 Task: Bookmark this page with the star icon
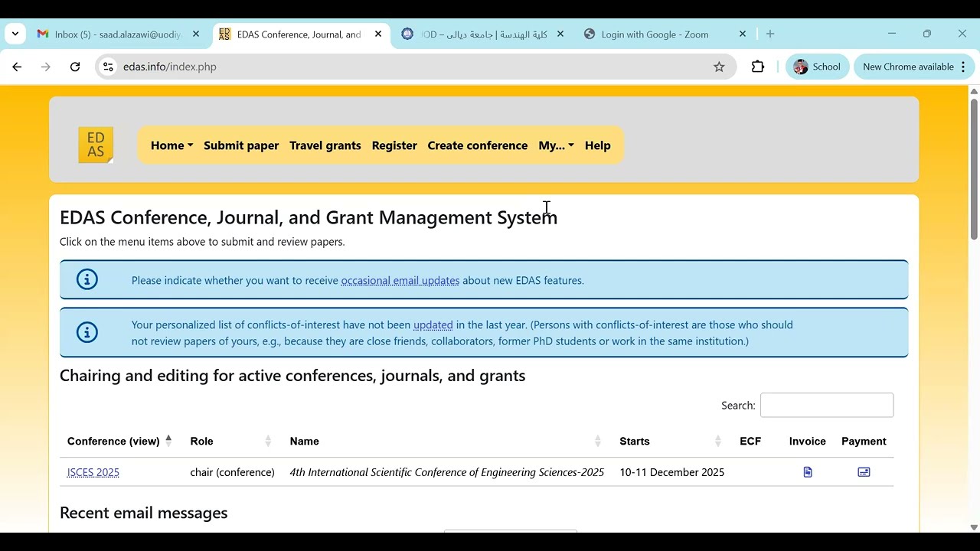pos(719,67)
